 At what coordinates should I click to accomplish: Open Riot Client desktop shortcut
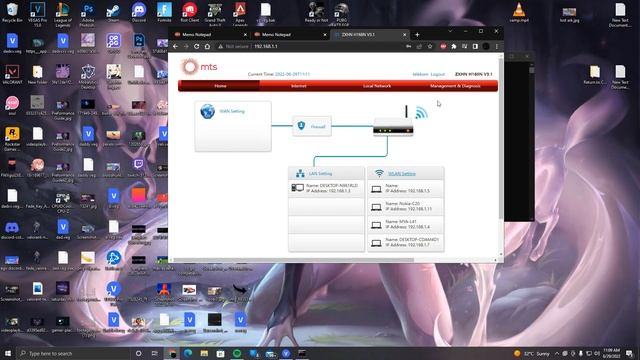189,13
